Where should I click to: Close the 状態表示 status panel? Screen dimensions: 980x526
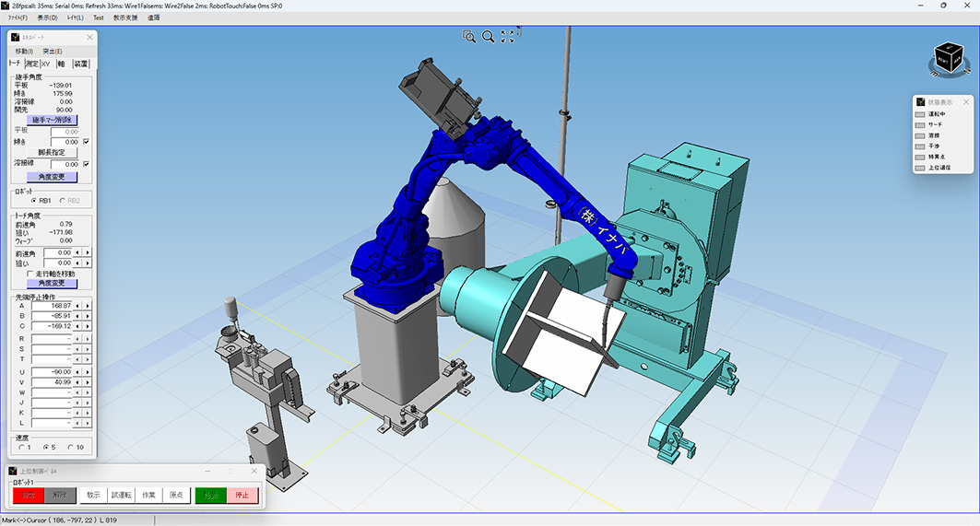(965, 102)
